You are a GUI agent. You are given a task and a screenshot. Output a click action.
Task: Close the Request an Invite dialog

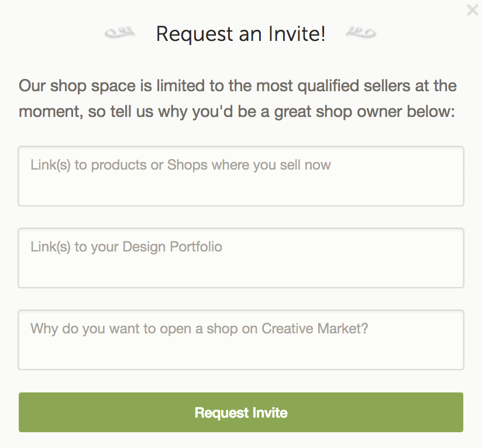[472, 10]
